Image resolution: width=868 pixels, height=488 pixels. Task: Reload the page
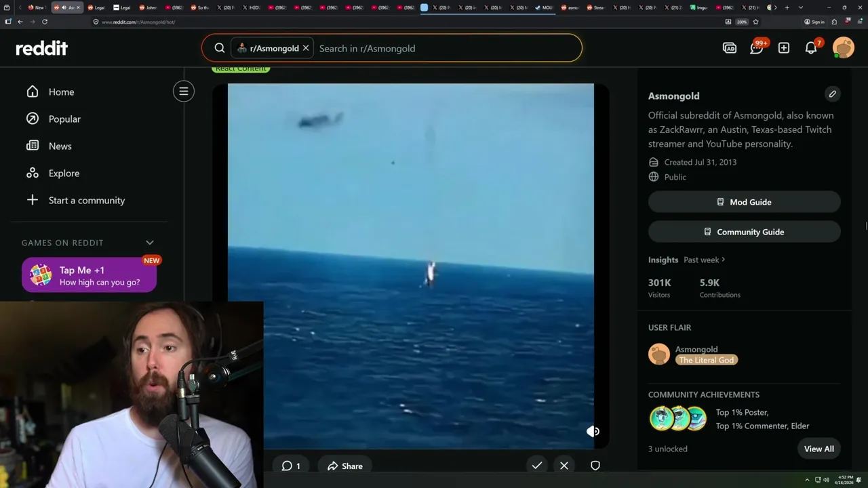click(x=45, y=22)
